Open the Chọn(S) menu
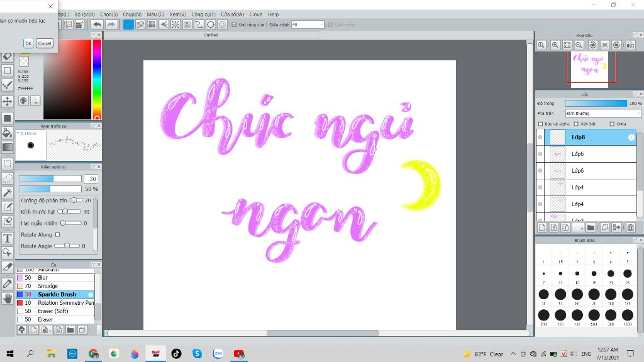The height and width of the screenshot is (362, 644). pyautogui.click(x=109, y=14)
